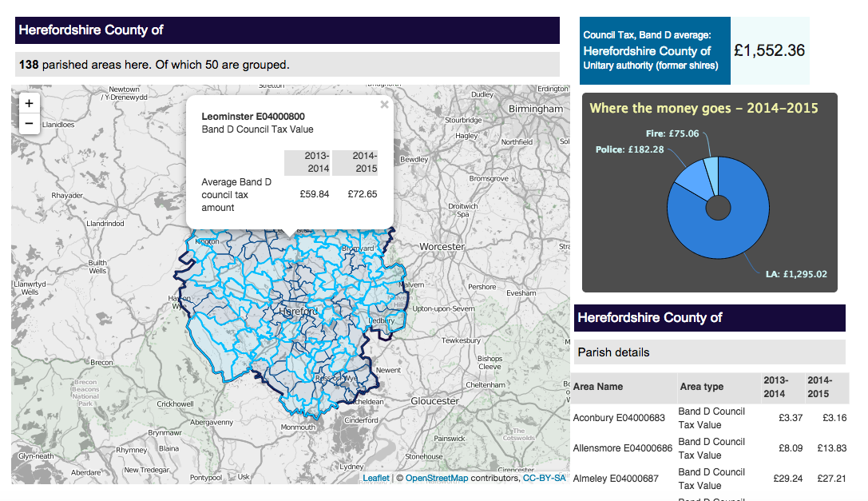Click the LA: £1,295.02 chart label
Screen dimensions: 868x501
pos(797,274)
